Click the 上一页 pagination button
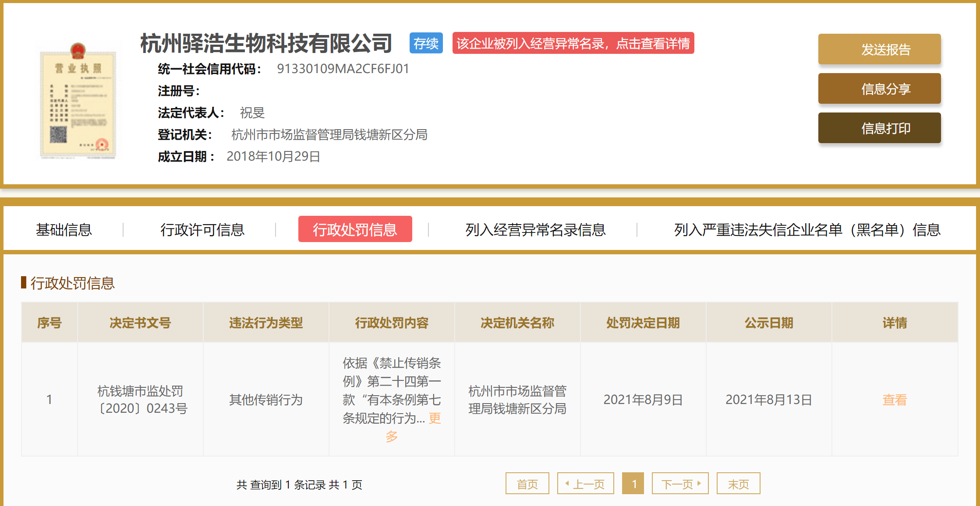 click(585, 484)
